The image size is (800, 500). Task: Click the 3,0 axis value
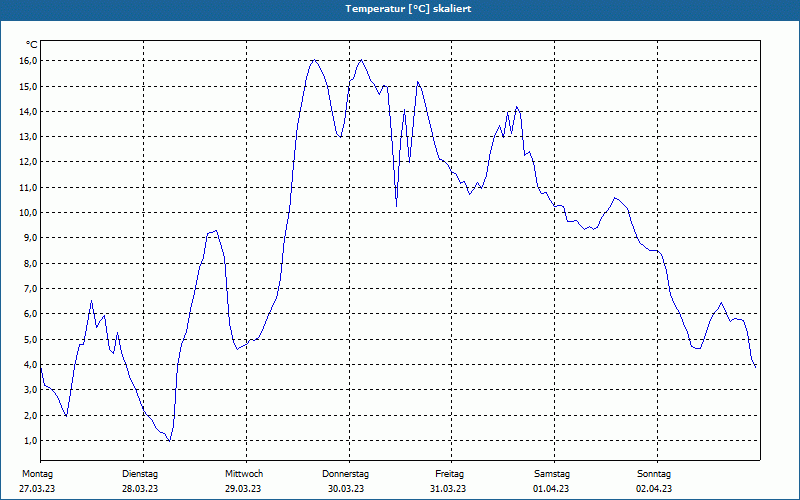29,390
